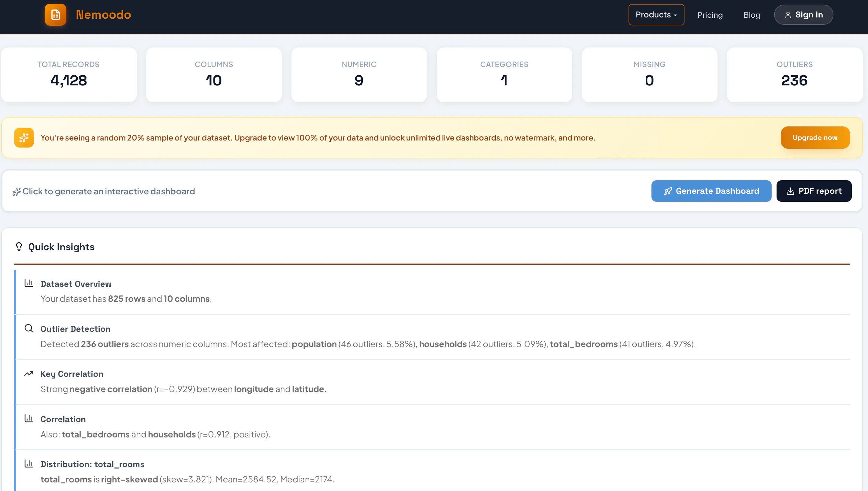The width and height of the screenshot is (868, 491).
Task: Click the Missing stat value 0
Action: (649, 80)
